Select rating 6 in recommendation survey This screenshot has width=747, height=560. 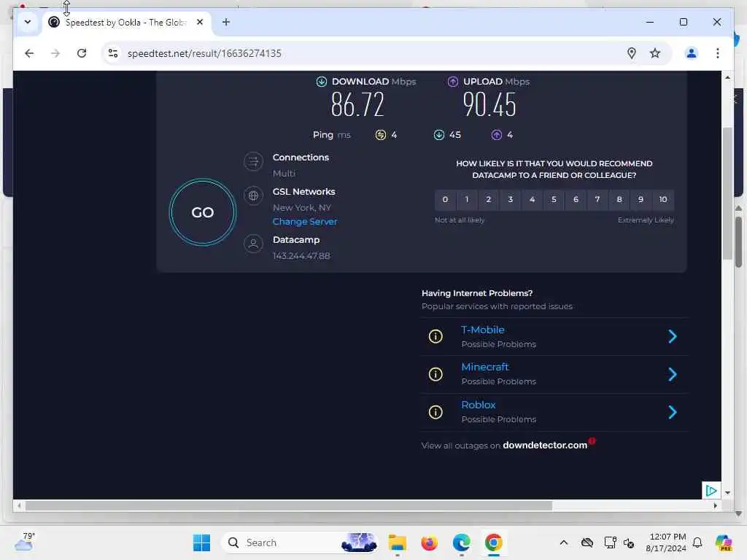pos(576,200)
